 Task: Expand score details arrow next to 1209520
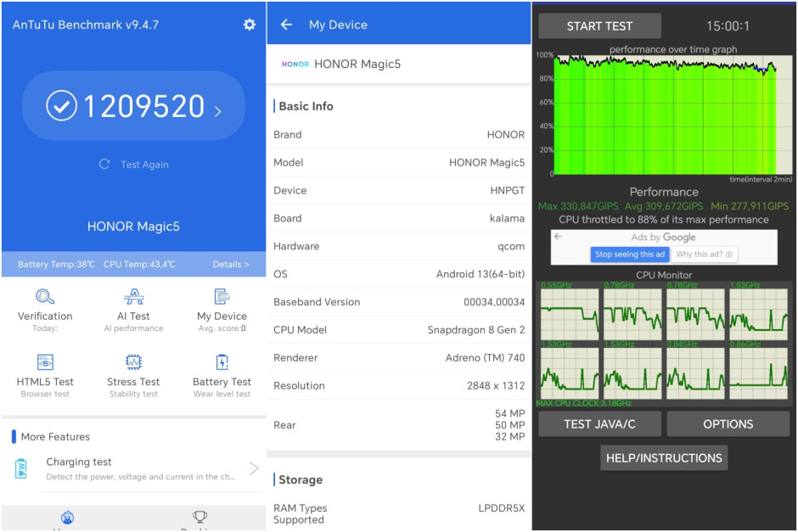pos(218,109)
